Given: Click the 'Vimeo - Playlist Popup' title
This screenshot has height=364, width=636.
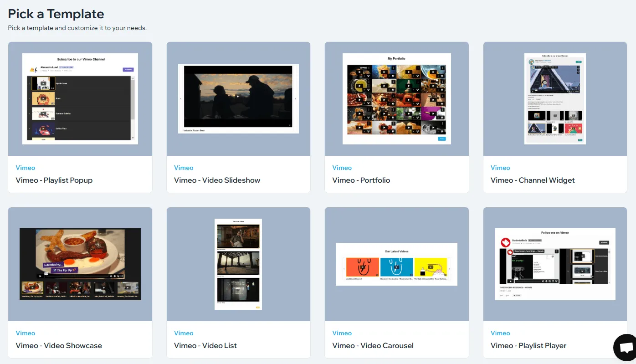Looking at the screenshot, I should coord(54,180).
